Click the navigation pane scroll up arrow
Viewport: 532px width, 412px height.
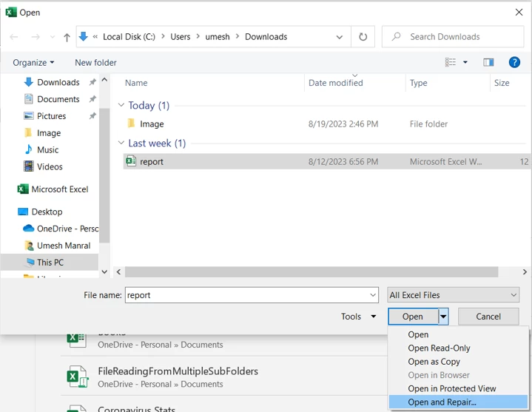pos(104,80)
